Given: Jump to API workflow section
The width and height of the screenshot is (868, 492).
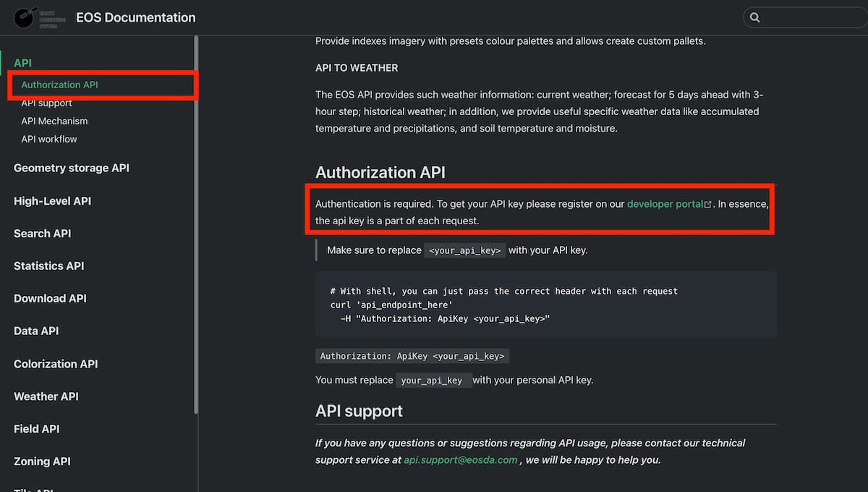Looking at the screenshot, I should [49, 139].
